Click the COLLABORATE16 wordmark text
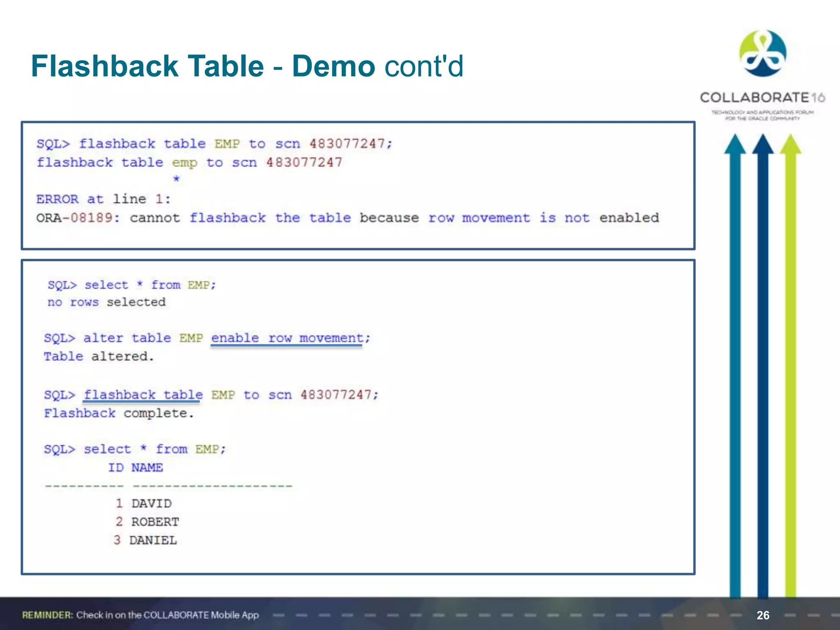 point(762,98)
